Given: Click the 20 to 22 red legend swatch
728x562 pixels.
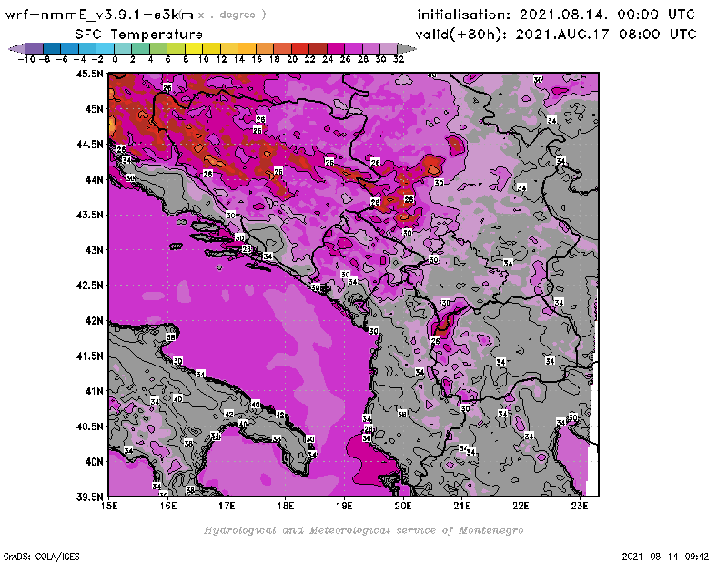Looking at the screenshot, I should click(x=300, y=48).
